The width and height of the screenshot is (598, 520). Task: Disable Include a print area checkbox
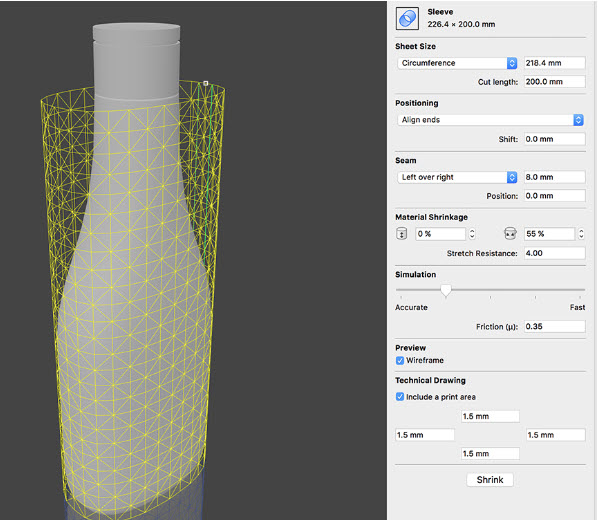click(400, 397)
